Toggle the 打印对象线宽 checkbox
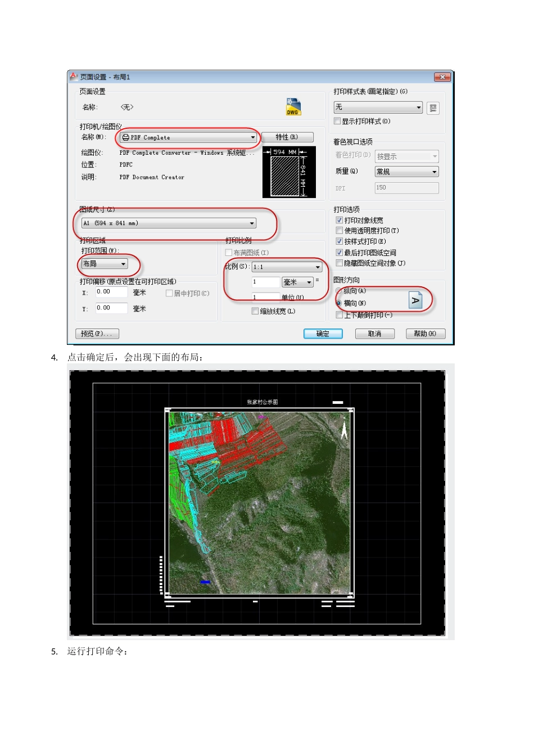 click(x=339, y=220)
